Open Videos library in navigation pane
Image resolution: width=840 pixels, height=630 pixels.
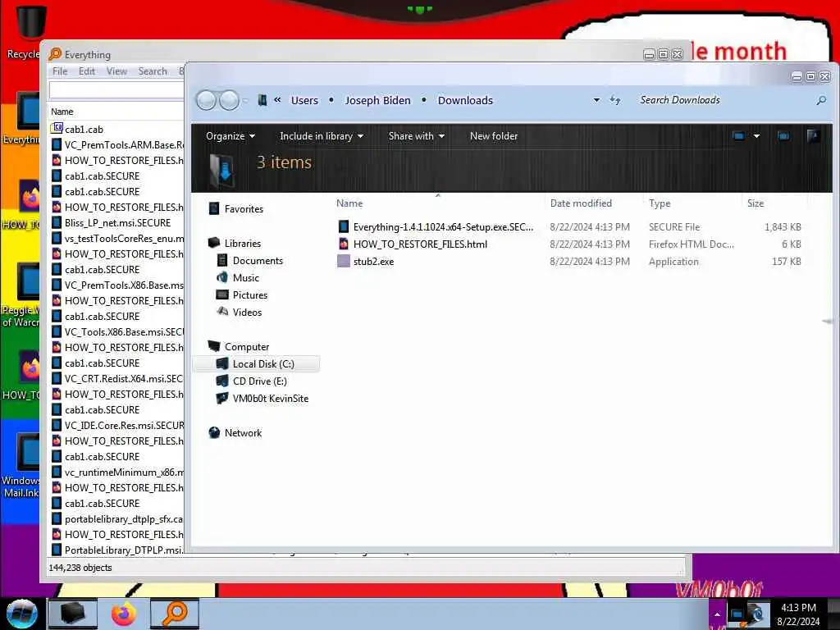247,312
